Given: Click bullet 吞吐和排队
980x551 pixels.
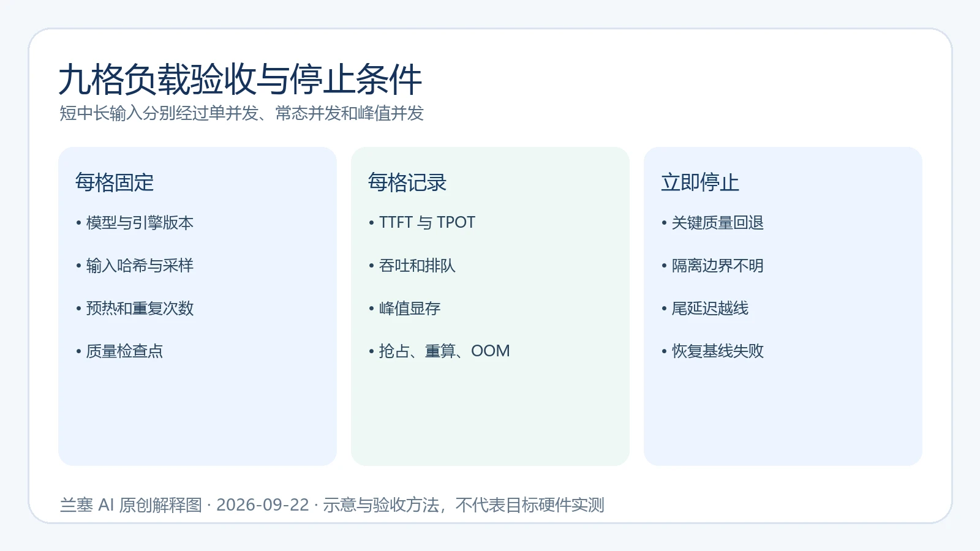Looking at the screenshot, I should click(412, 266).
